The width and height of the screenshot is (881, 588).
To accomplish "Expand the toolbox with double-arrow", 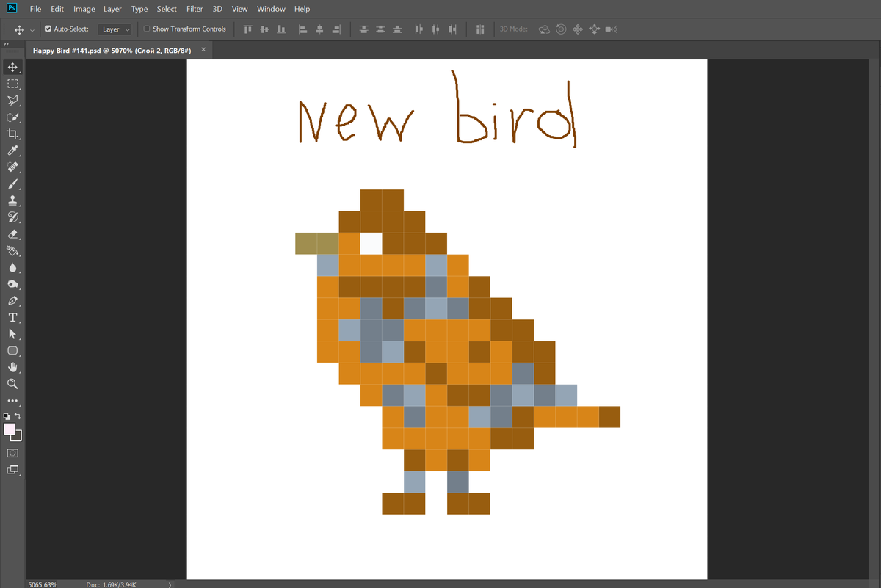I will (x=7, y=44).
